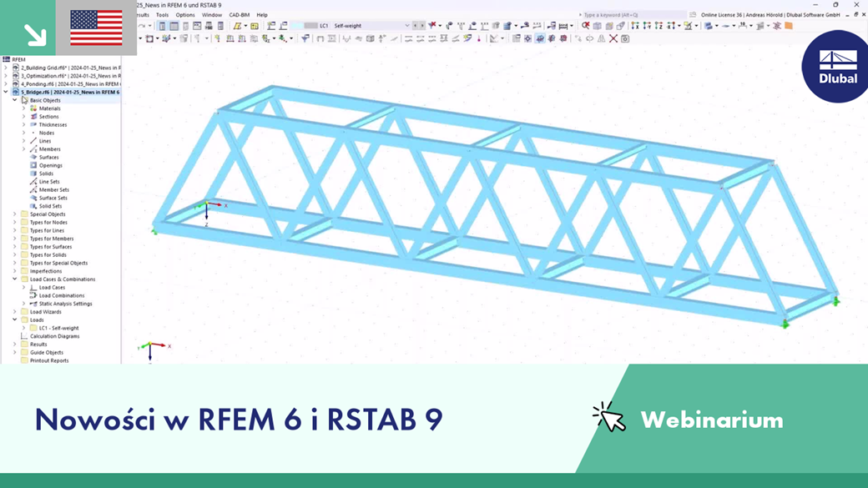Select Nodes in Basic Objects
The image size is (868, 488).
pos(47,133)
